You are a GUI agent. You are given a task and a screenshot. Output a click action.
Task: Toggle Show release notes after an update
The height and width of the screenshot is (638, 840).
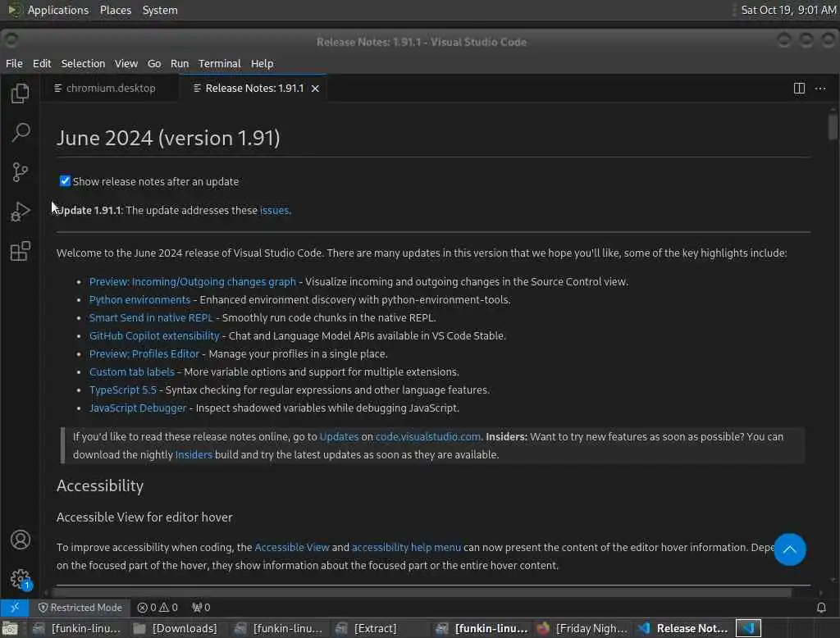click(65, 181)
